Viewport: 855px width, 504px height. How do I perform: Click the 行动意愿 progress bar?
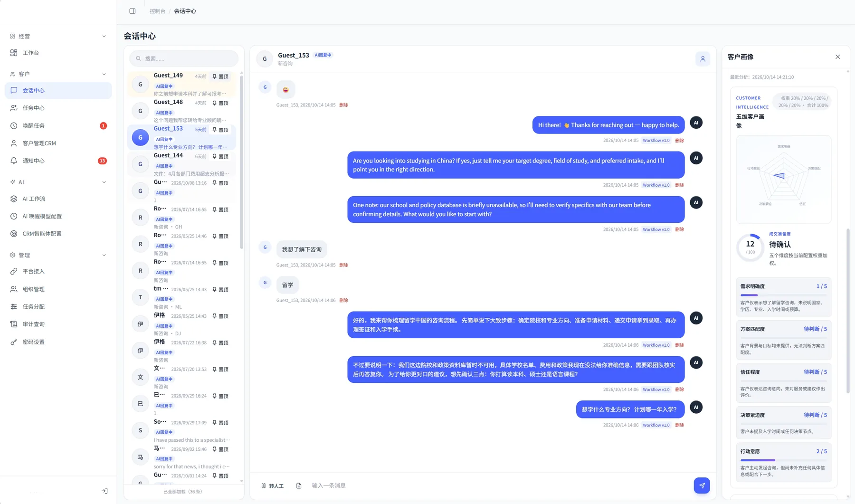point(783,460)
